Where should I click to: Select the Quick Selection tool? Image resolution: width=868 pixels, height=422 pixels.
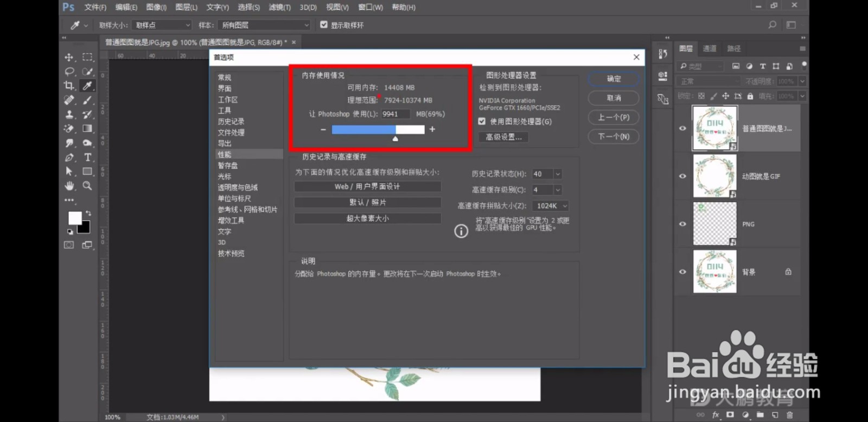coord(87,71)
